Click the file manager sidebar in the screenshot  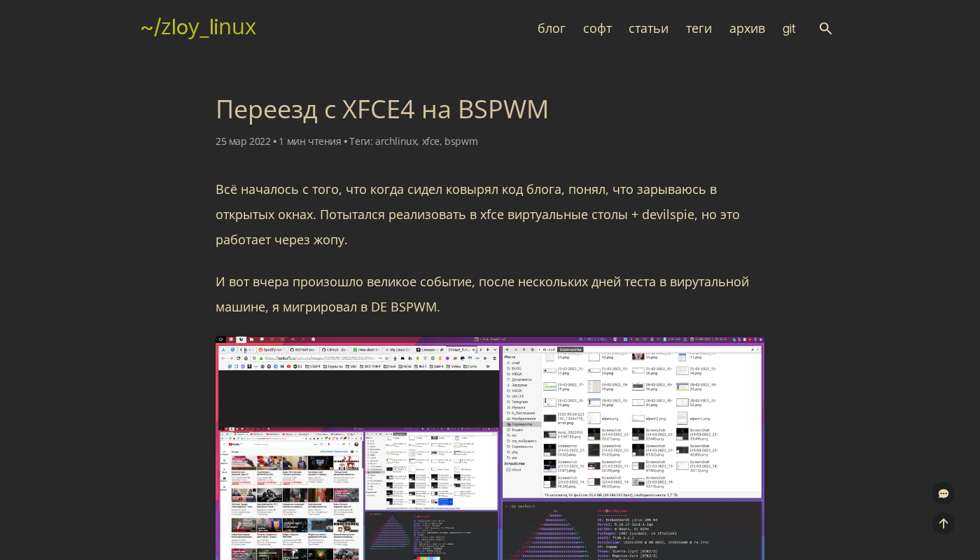521,413
